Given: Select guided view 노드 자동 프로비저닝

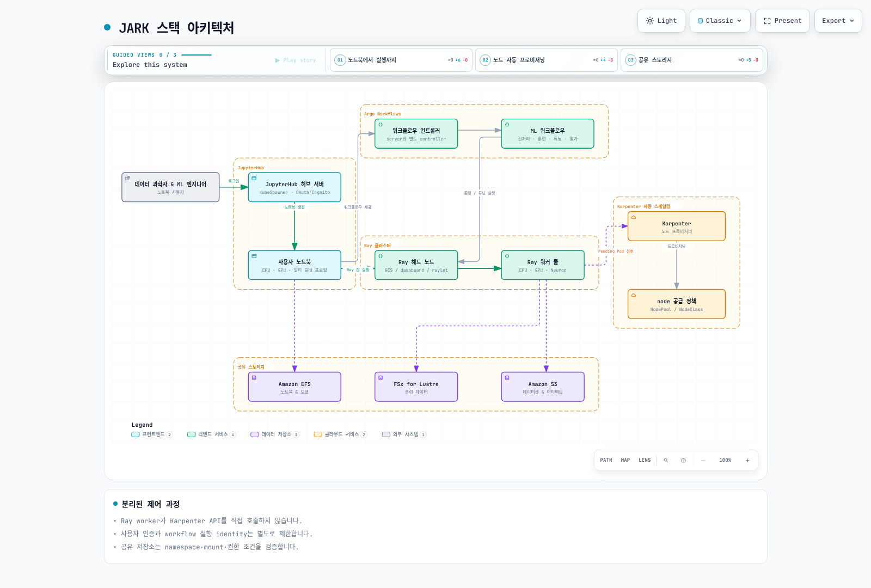Looking at the screenshot, I should pyautogui.click(x=547, y=60).
